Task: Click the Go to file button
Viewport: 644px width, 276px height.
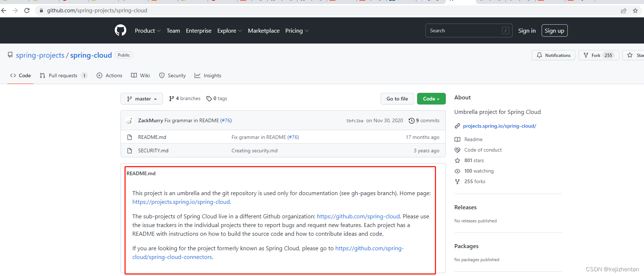Action: [397, 99]
